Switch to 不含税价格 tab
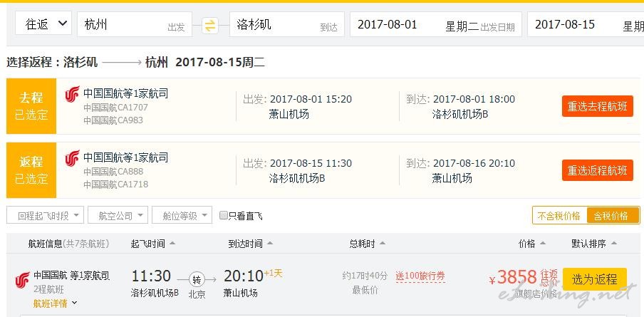The width and height of the screenshot is (644, 317). tap(559, 215)
